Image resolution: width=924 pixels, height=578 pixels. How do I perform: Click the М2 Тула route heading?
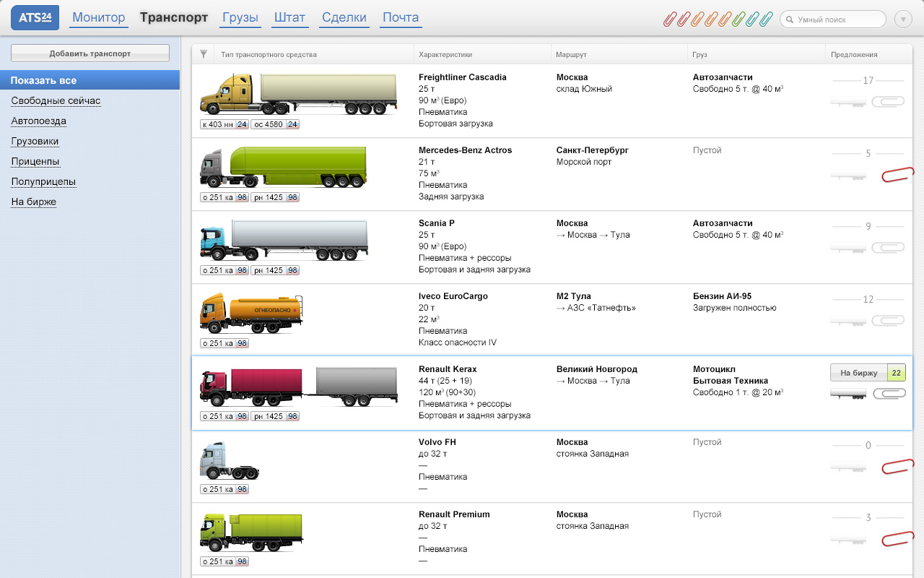click(x=574, y=296)
